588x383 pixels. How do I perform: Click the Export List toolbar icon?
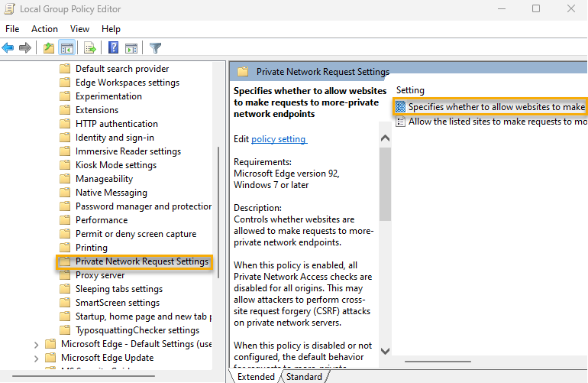point(90,48)
